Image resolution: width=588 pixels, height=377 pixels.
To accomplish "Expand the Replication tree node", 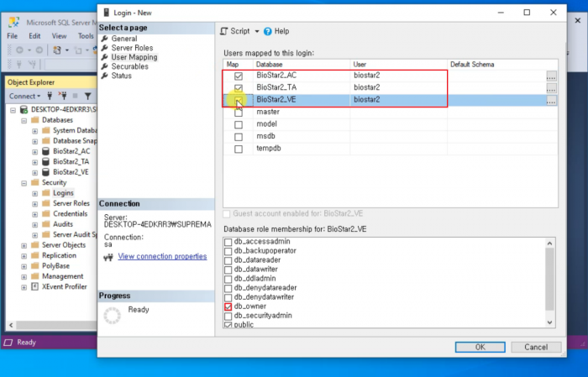I will [24, 255].
